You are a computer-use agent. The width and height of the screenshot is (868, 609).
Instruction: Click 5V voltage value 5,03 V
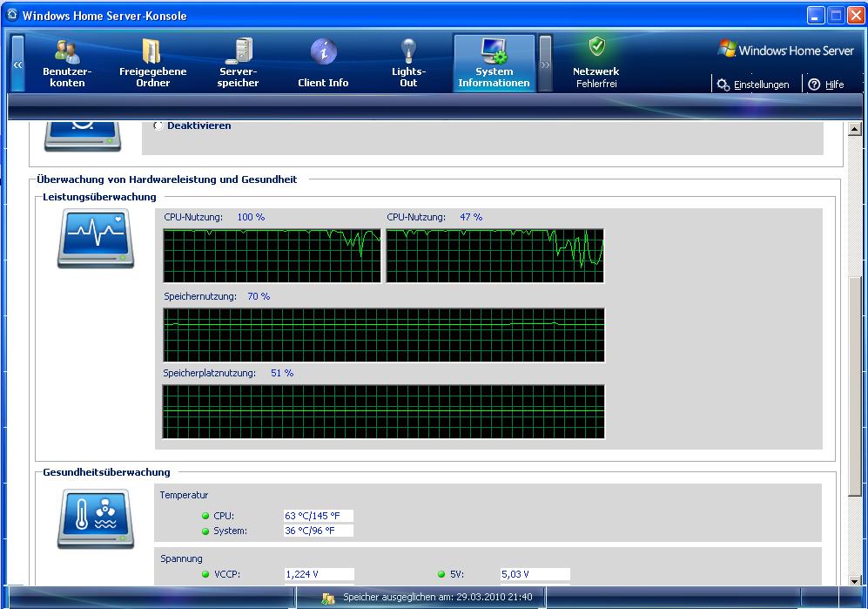tap(535, 574)
